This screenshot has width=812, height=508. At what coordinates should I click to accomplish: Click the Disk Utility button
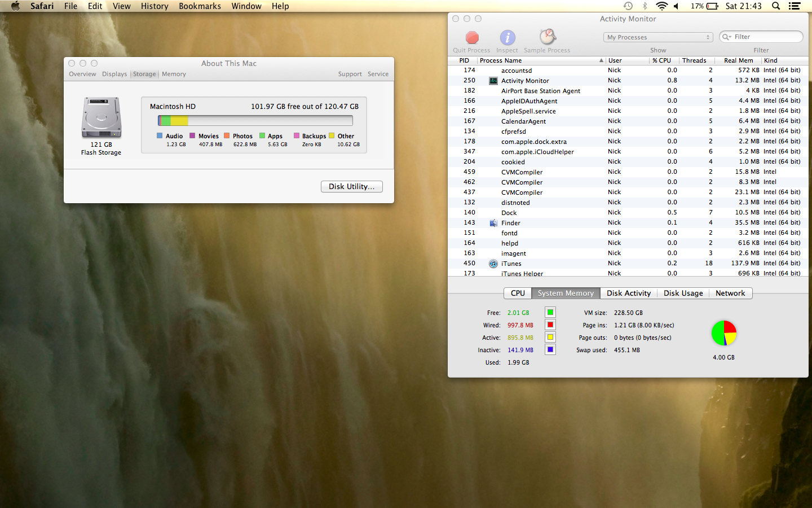pos(352,186)
